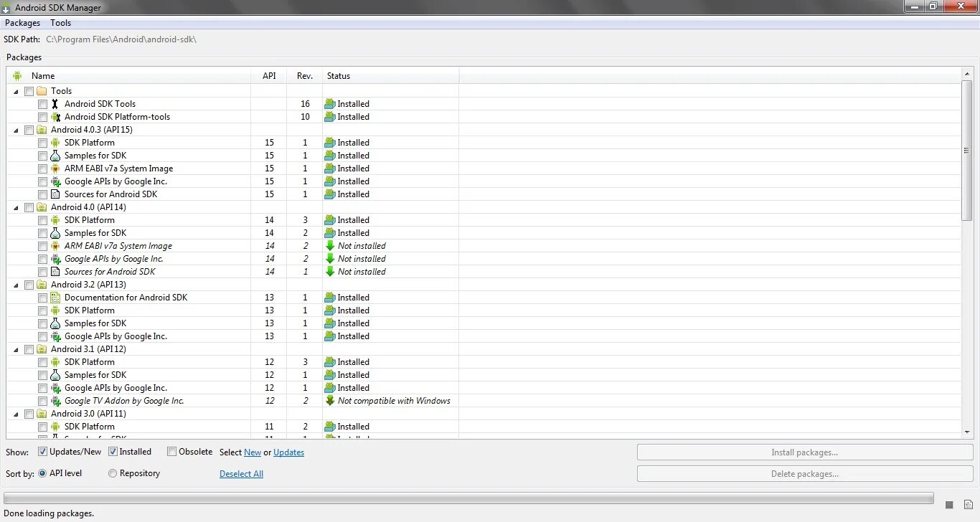This screenshot has height=522, width=980.
Task: Collapse the Android 3.1 (API 12) group
Action: pyautogui.click(x=17, y=349)
